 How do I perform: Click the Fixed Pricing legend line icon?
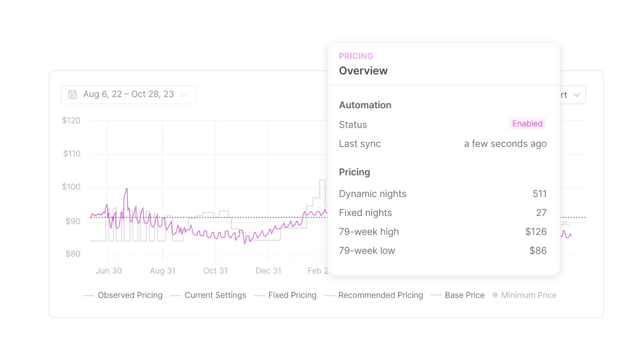pos(260,296)
